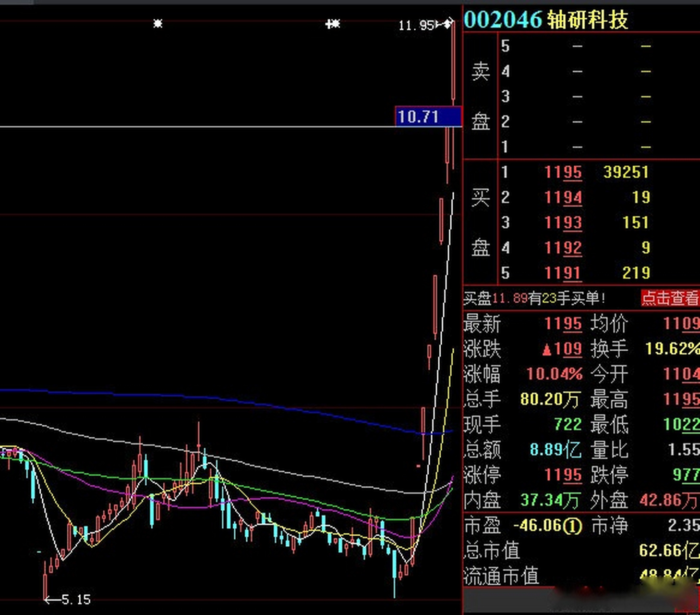Click the 流通市值 label
The height and width of the screenshot is (615, 700).
coord(501,576)
